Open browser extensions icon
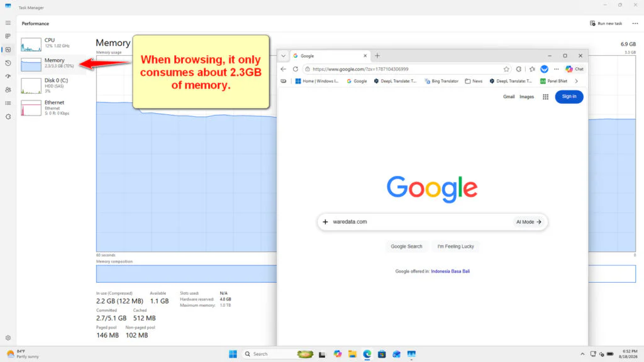The height and width of the screenshot is (362, 644). coord(519,69)
